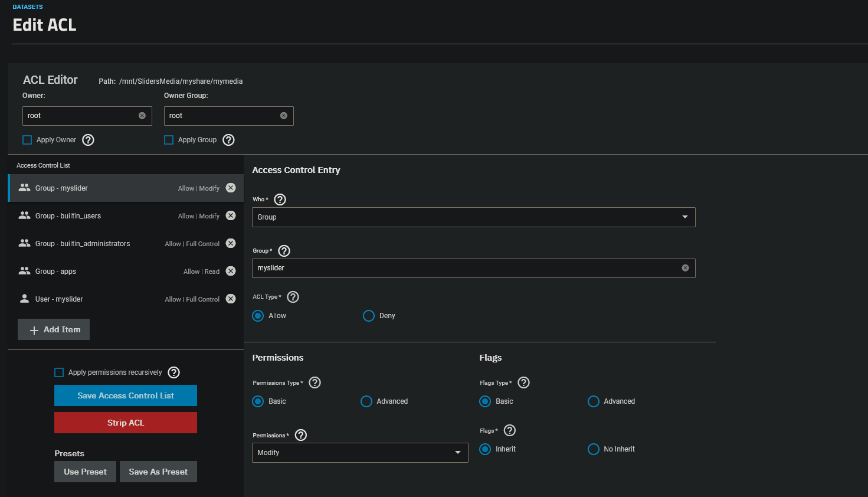
Task: Select the Allow ACL type
Action: (258, 316)
